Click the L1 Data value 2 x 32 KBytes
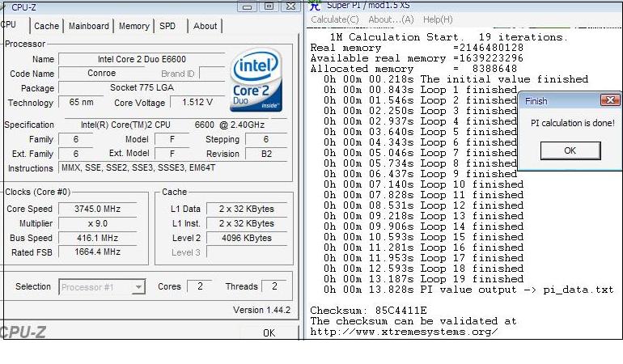The image size is (623, 364). click(247, 209)
